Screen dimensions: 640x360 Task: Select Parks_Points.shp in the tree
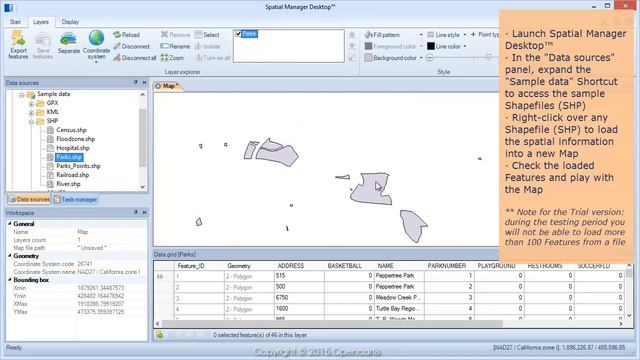click(x=78, y=166)
